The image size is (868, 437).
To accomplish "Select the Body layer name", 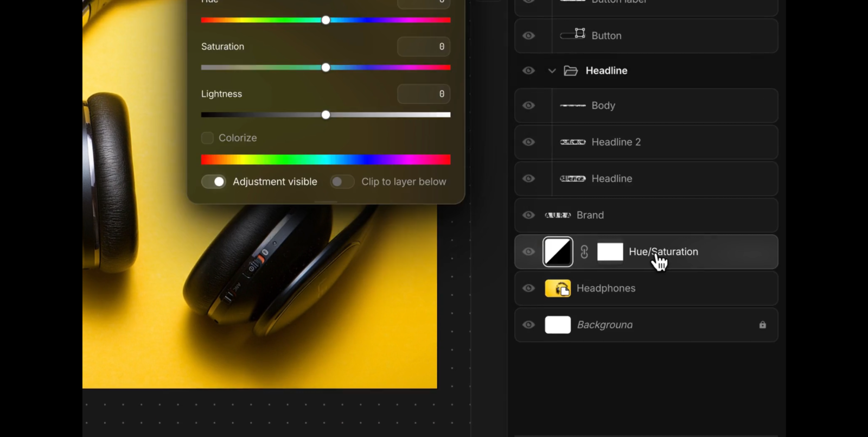I will [603, 105].
